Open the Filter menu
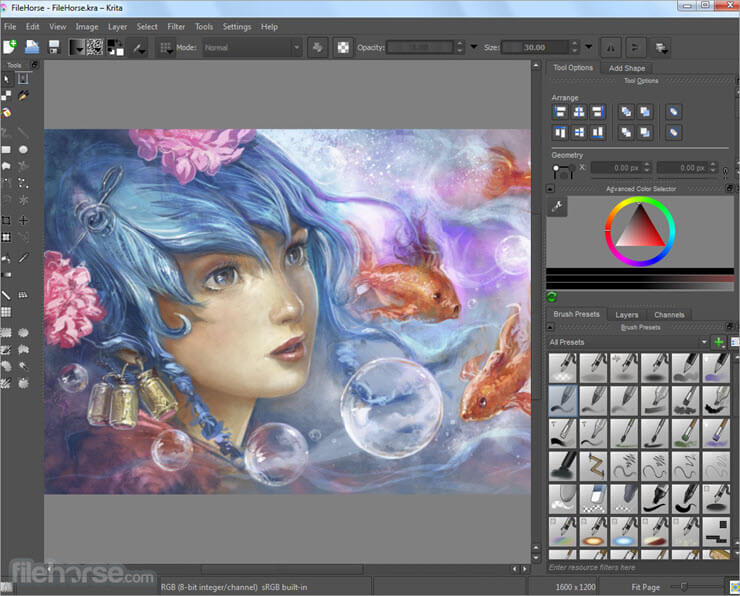 click(x=176, y=26)
